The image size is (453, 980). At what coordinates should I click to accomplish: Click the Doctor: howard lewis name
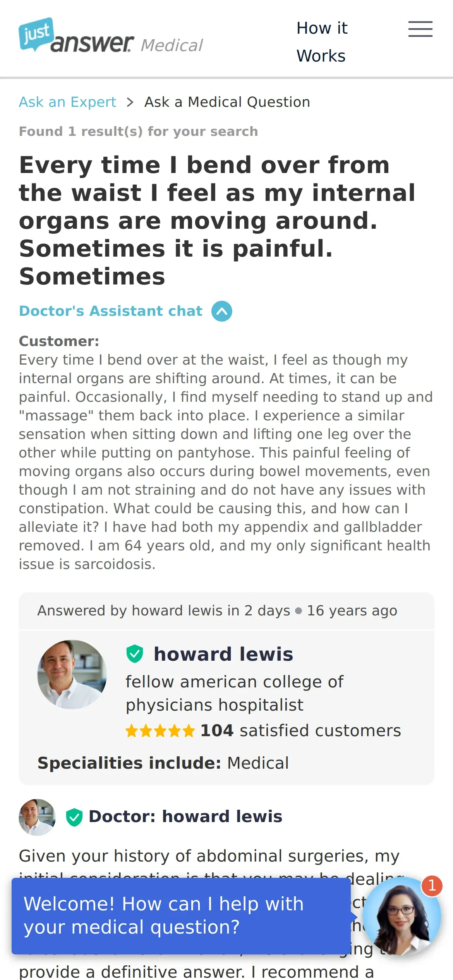click(x=185, y=817)
